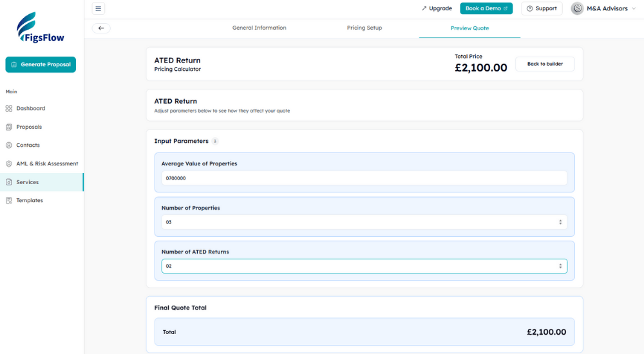Screen dimensions: 644x354
Task: Adjust Number of Properties stepper arrows
Action: click(560, 222)
